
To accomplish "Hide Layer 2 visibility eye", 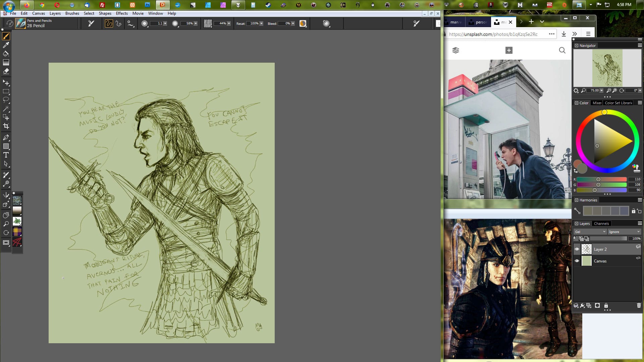I will tap(577, 249).
